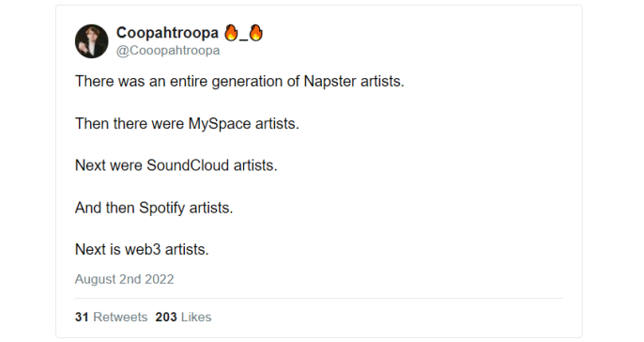Click the phrase "There was an entire generation"
This screenshot has height=342, width=644.
pyautogui.click(x=178, y=82)
